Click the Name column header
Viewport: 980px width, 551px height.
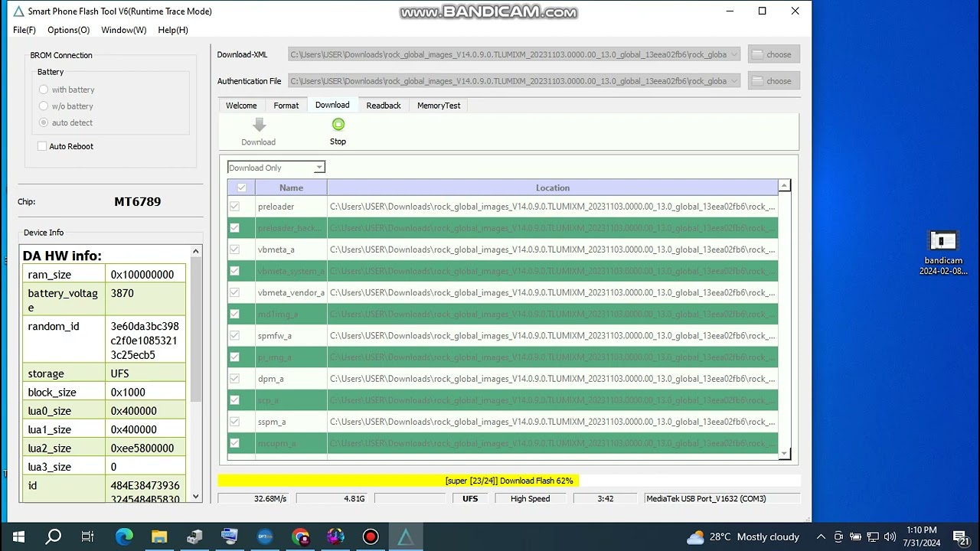[291, 187]
